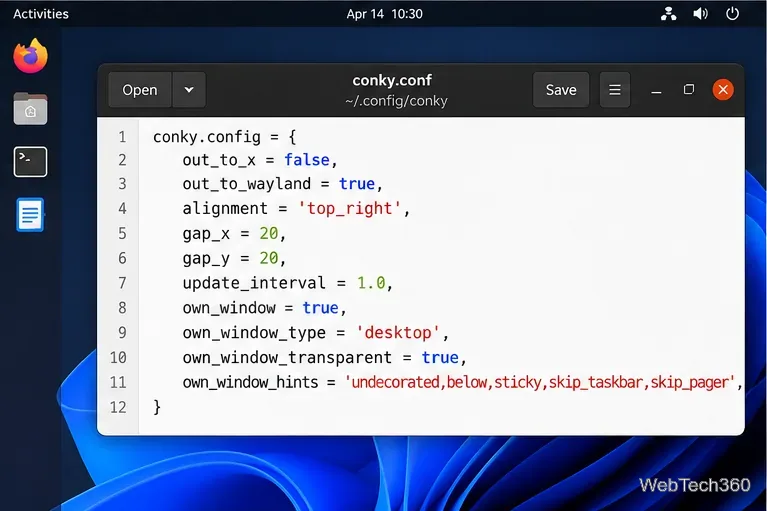This screenshot has width=767, height=511.
Task: Open the editor hamburger menu
Action: (x=615, y=90)
